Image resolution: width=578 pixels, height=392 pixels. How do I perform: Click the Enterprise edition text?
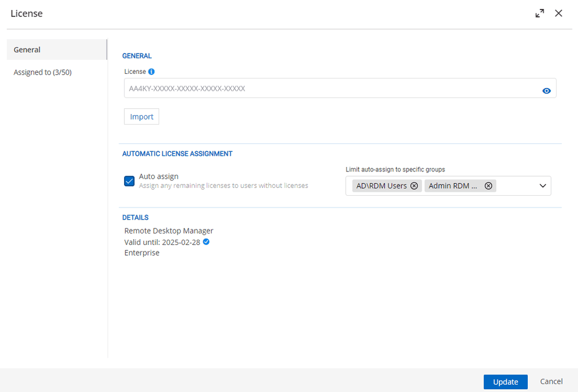click(142, 253)
